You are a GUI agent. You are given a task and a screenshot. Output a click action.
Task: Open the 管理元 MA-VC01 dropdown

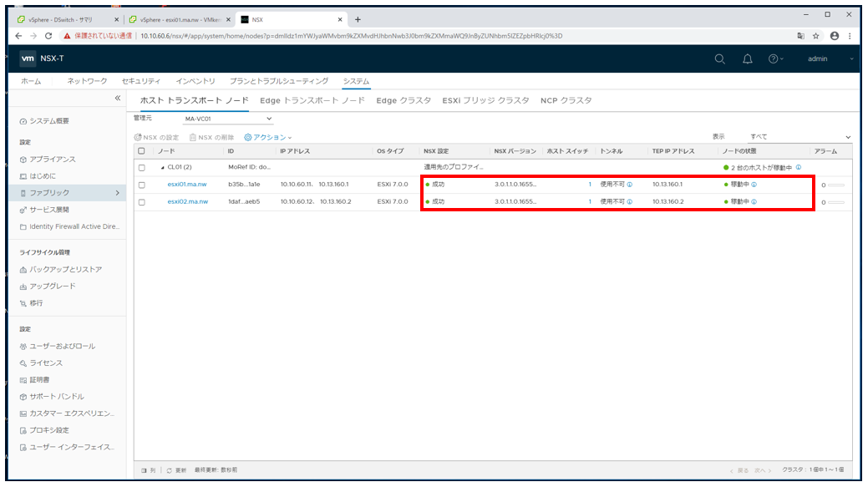227,119
